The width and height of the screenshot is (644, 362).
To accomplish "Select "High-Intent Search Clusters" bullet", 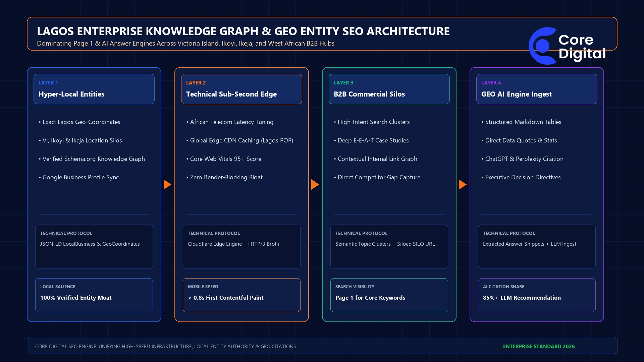I will point(372,122).
